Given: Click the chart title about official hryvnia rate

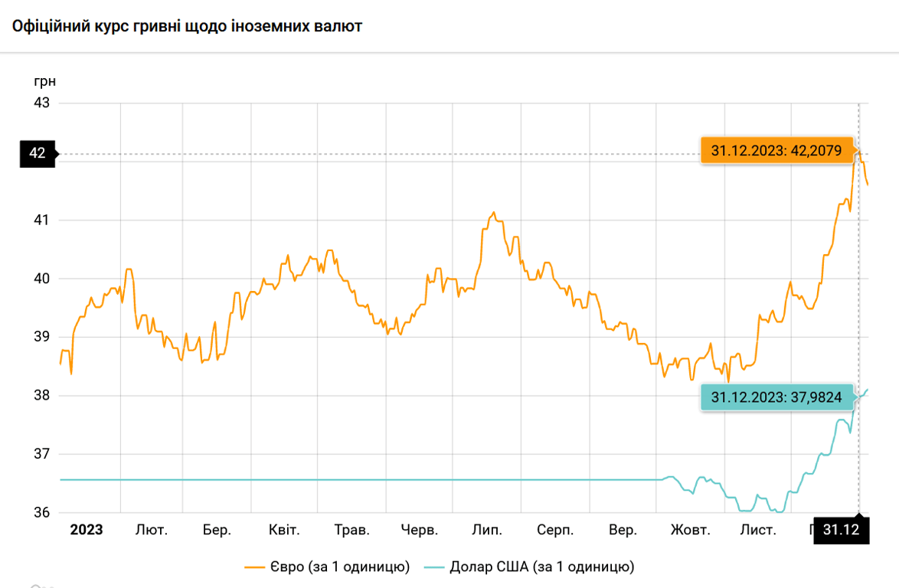Looking at the screenshot, I should [187, 26].
